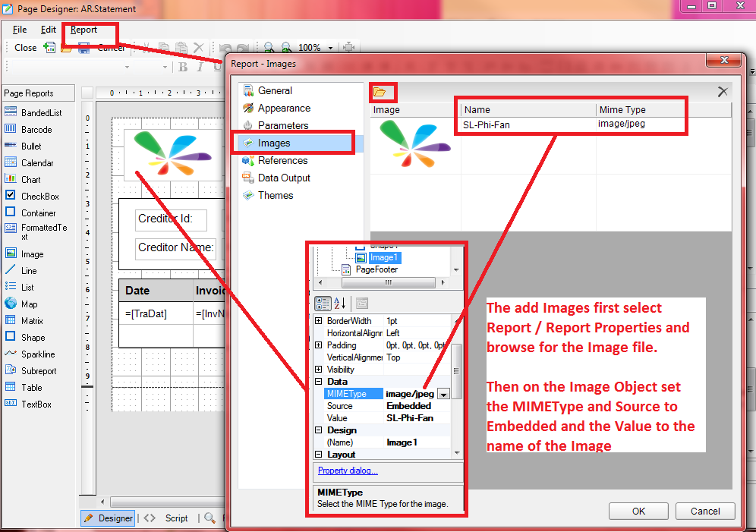The width and height of the screenshot is (756, 532).
Task: Select the List report item
Action: pyautogui.click(x=19, y=287)
